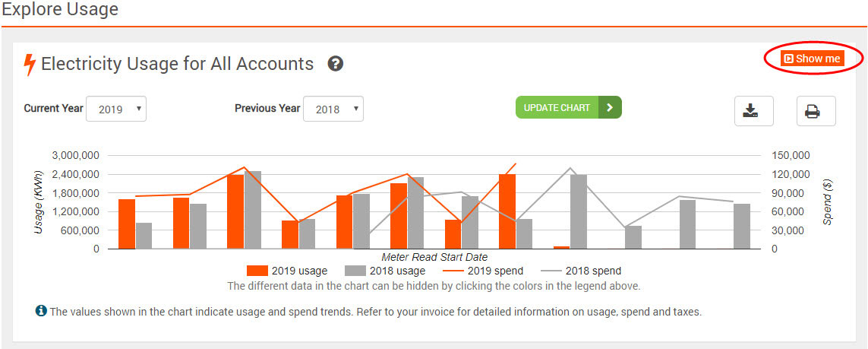The image size is (868, 349).
Task: Hide the 2019 spend line via legend
Action: tap(482, 271)
